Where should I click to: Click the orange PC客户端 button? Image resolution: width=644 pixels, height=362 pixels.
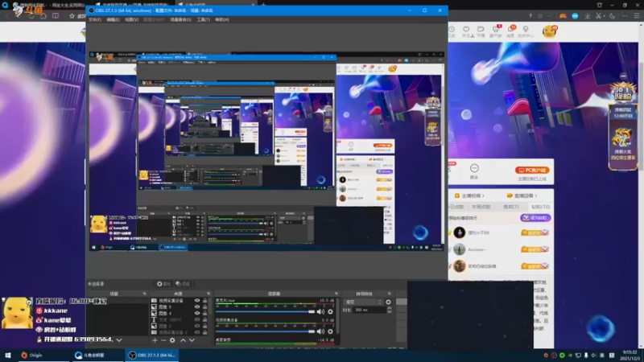click(x=532, y=170)
